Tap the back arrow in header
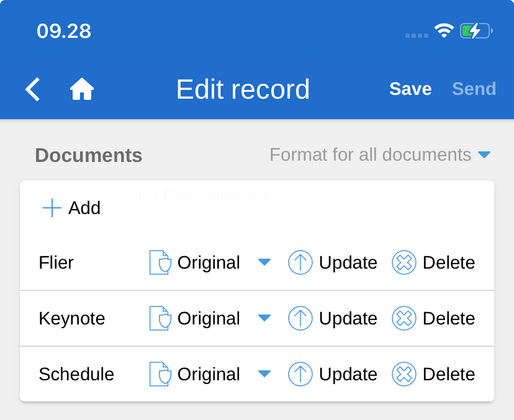The height and width of the screenshot is (420, 514). (x=33, y=89)
